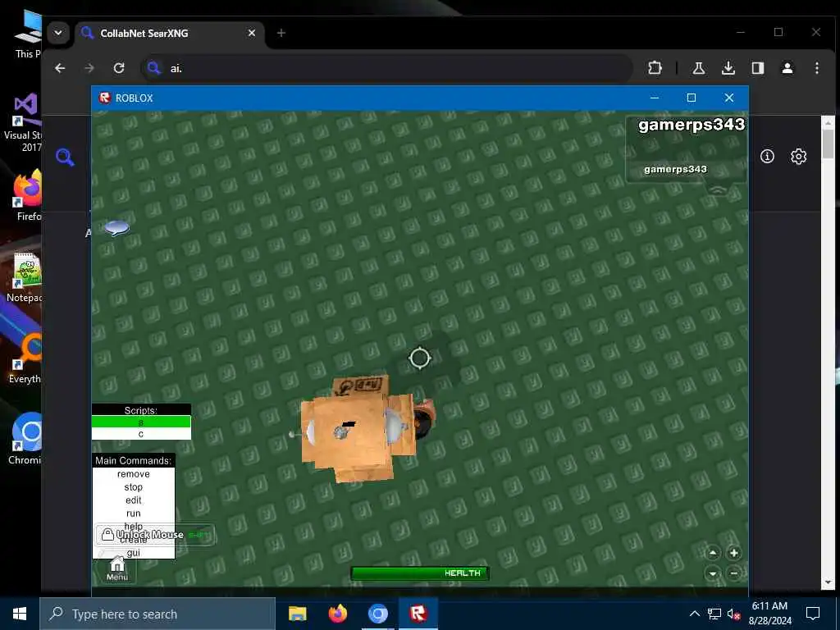Click gamerps343 in the player list
The height and width of the screenshot is (630, 840).
coord(675,169)
